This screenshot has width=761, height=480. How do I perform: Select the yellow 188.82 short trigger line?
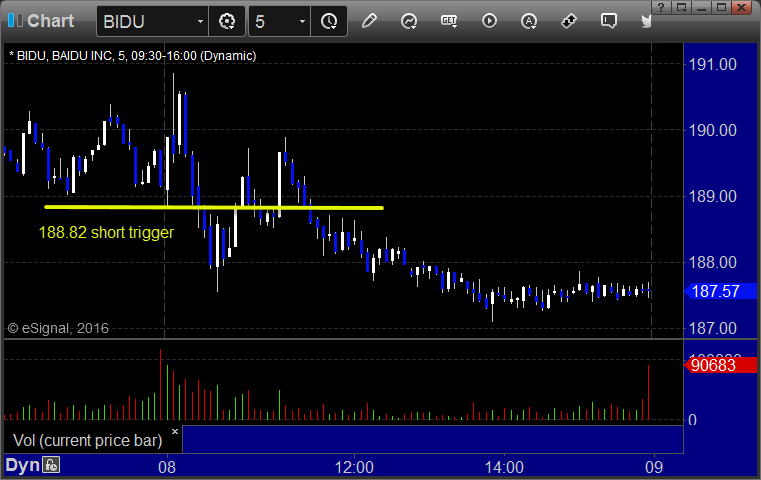pos(214,207)
